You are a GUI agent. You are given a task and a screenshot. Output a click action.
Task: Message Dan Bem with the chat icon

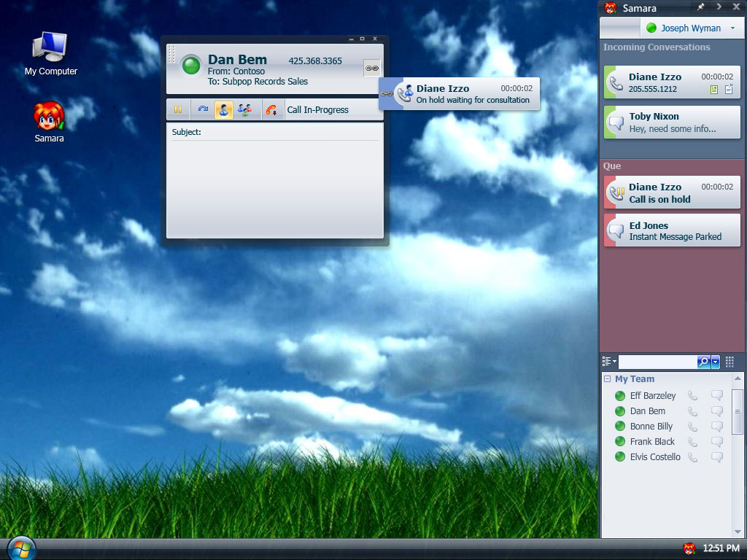tap(717, 411)
